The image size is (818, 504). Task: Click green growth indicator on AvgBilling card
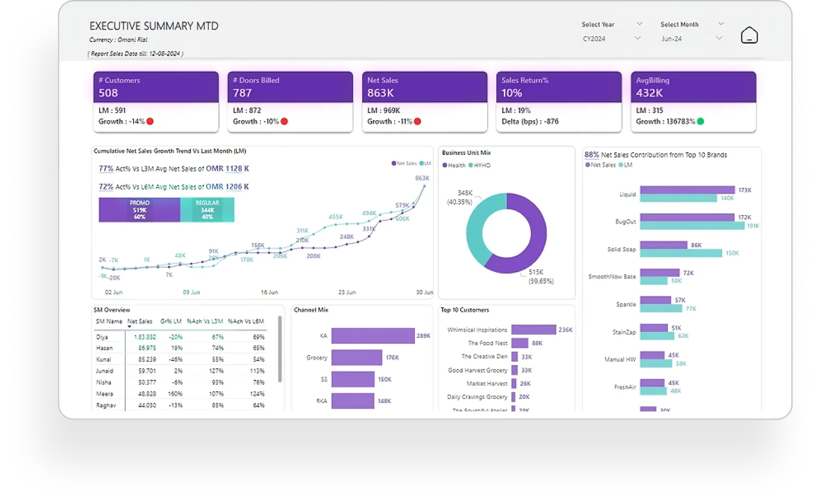tap(700, 121)
